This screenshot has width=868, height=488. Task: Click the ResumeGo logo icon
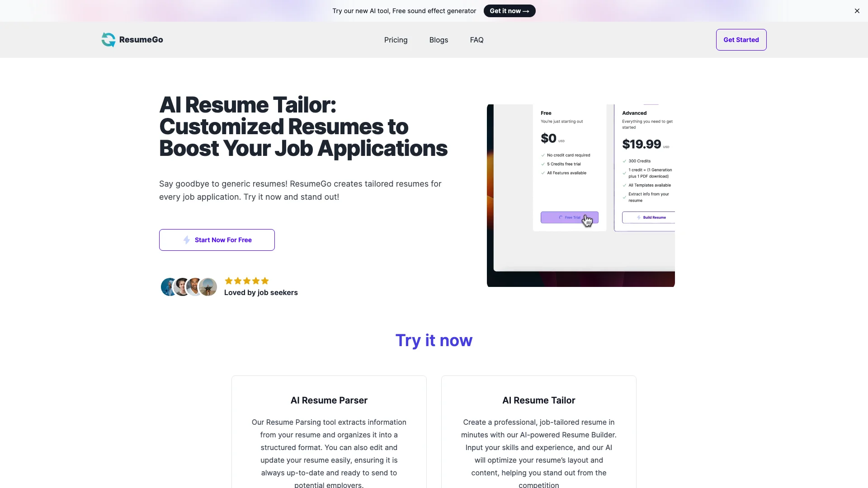[108, 40]
